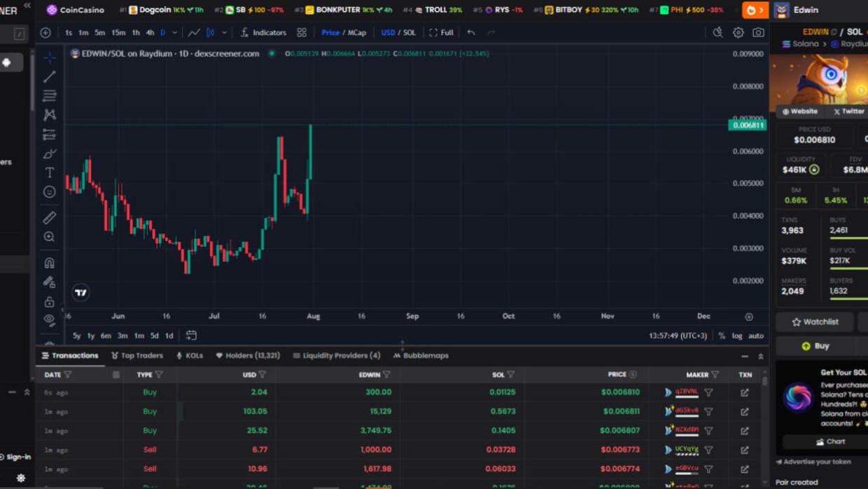Open the Bubblemaps tab
Screen dimensions: 868x489
(421, 356)
